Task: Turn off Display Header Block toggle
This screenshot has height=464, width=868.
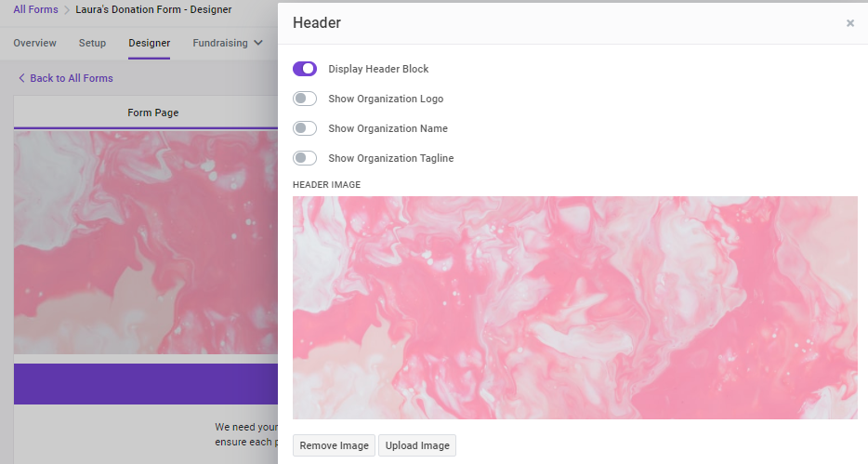Action: 305,69
